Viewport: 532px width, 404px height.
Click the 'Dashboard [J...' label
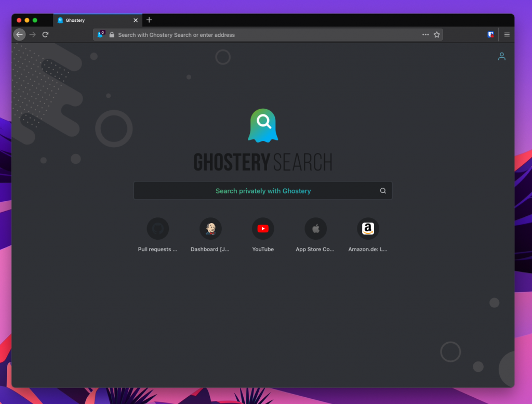click(x=210, y=249)
